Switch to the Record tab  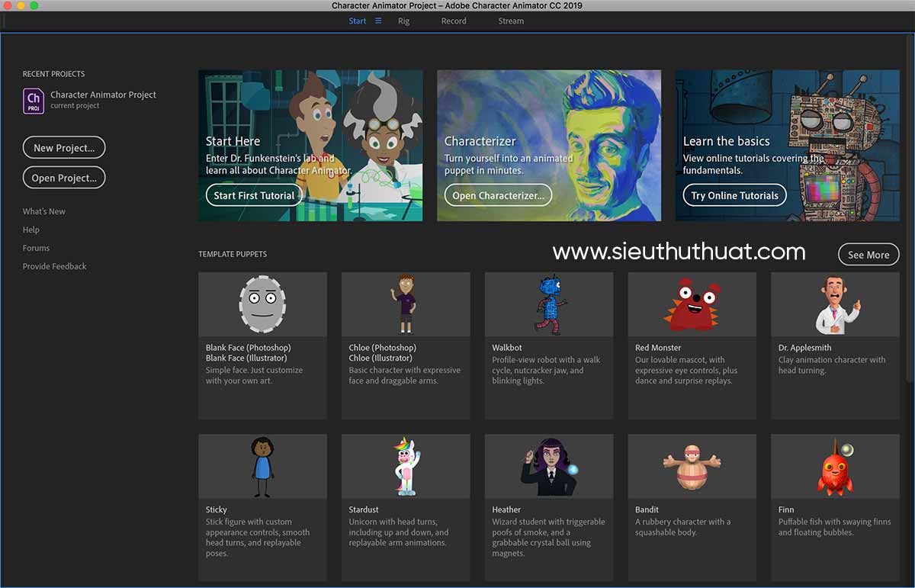[453, 21]
